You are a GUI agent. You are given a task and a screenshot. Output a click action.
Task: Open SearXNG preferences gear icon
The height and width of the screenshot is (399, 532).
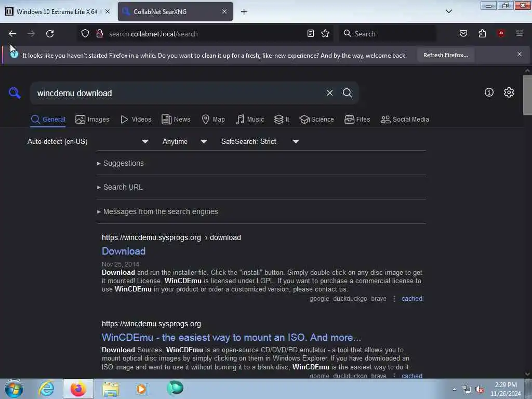click(509, 92)
